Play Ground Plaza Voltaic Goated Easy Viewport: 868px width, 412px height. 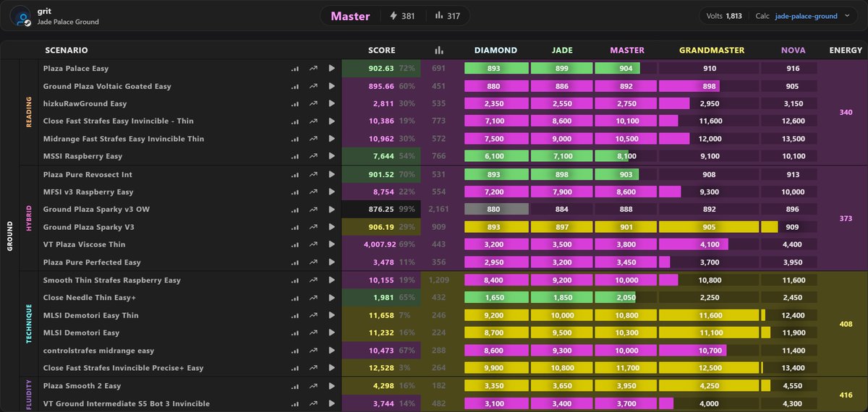pyautogui.click(x=332, y=86)
